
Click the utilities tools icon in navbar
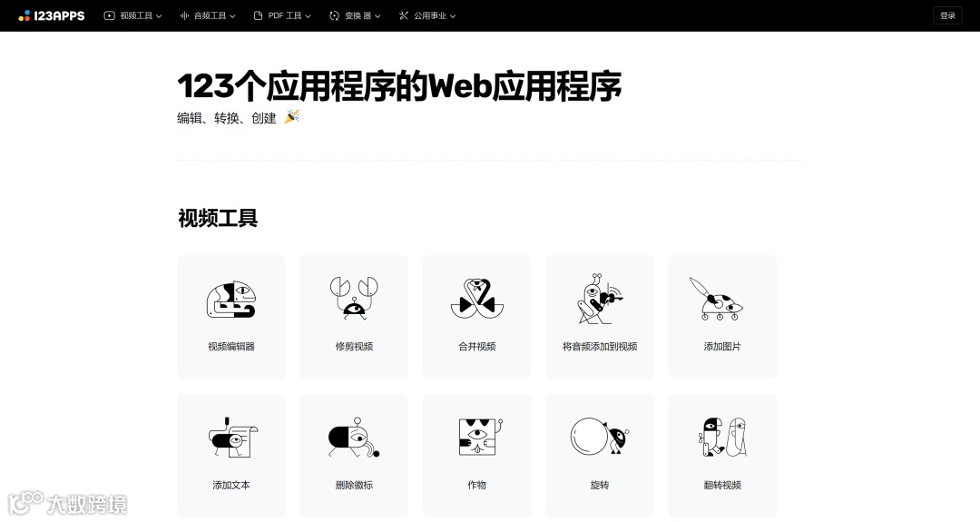pos(404,15)
